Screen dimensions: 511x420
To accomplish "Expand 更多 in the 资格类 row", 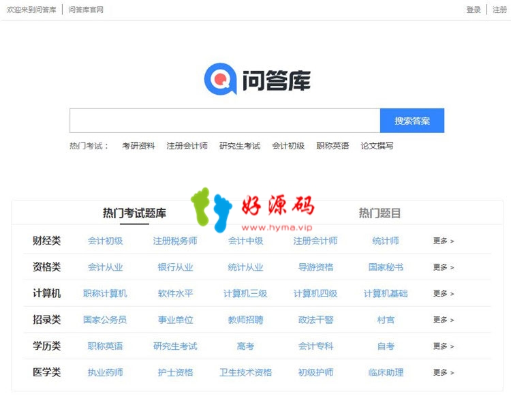I will pyautogui.click(x=444, y=267).
